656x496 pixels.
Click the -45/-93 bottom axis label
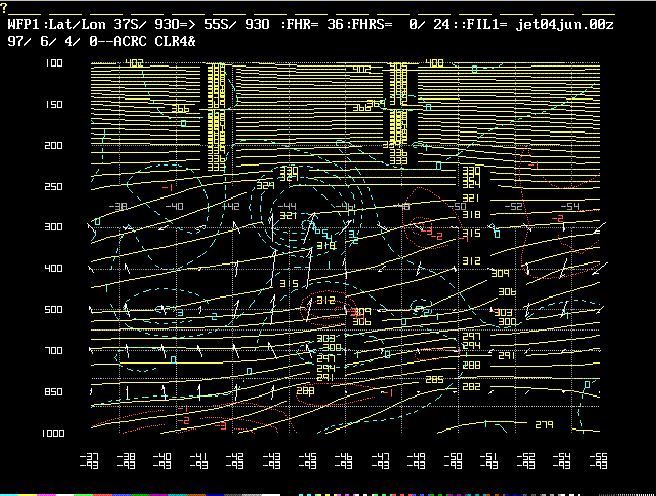coord(308,460)
